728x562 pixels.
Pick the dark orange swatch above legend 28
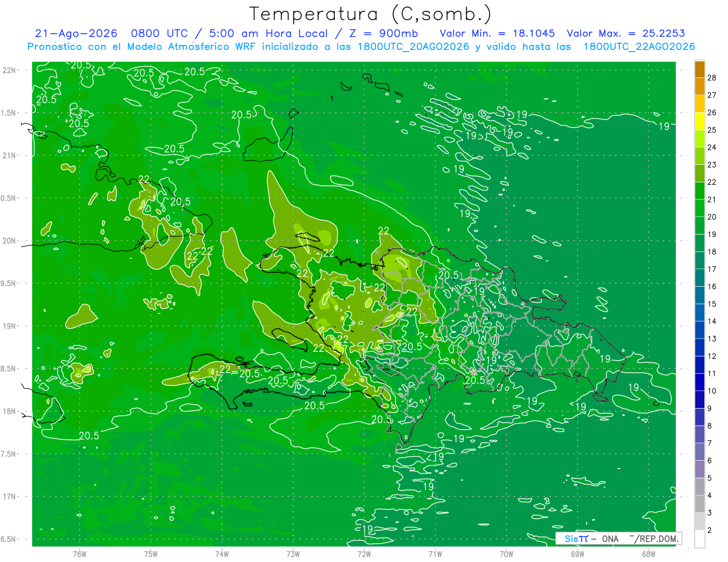699,69
